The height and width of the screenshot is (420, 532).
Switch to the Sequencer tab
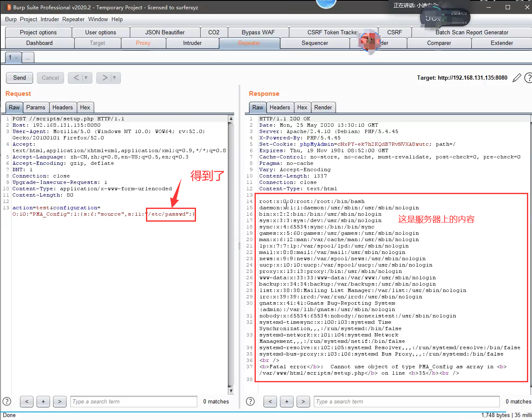(x=315, y=43)
